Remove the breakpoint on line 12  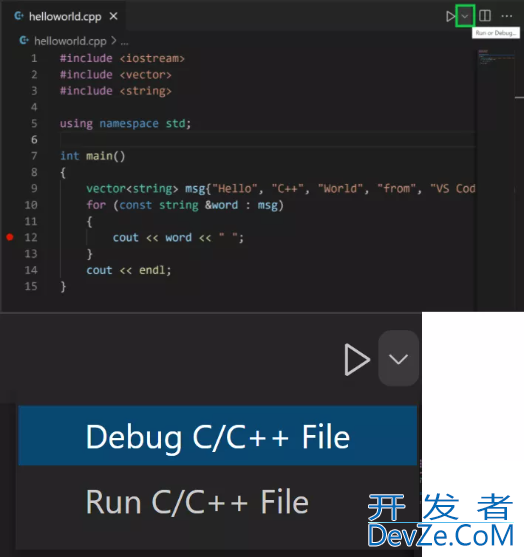(x=10, y=237)
